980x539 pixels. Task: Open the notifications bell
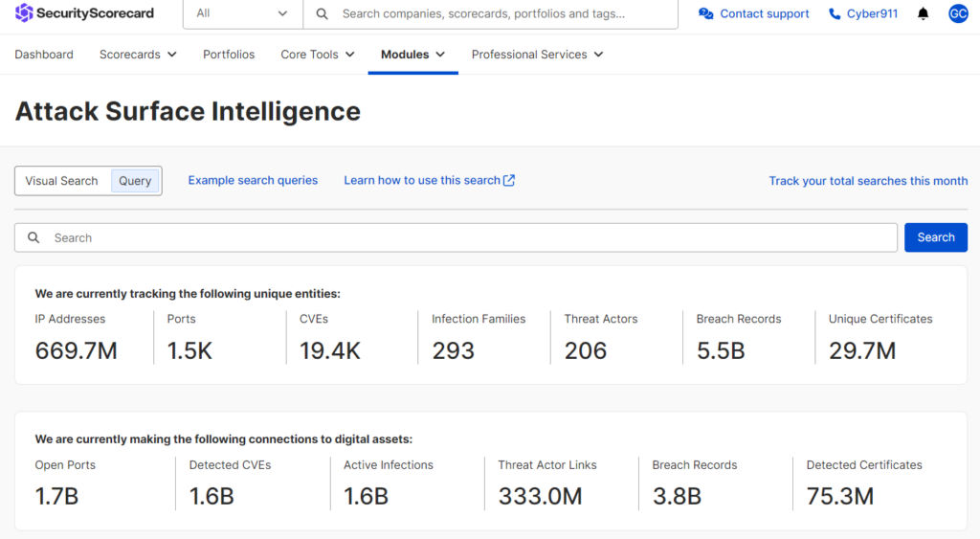[924, 13]
